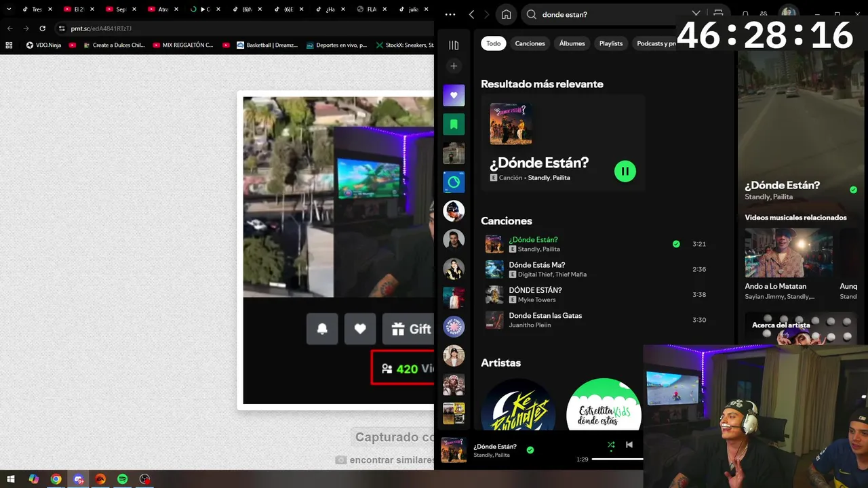Filter results by Playlists
Image resolution: width=868 pixels, height=488 pixels.
point(611,43)
